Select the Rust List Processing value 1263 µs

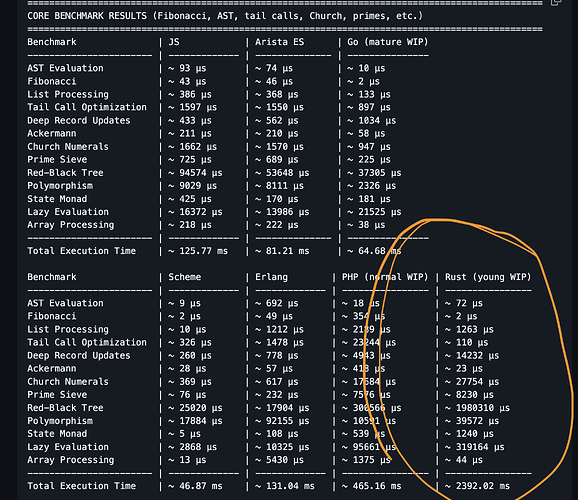point(469,330)
